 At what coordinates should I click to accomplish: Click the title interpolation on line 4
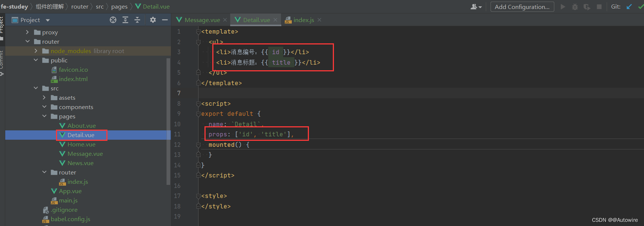[281, 62]
